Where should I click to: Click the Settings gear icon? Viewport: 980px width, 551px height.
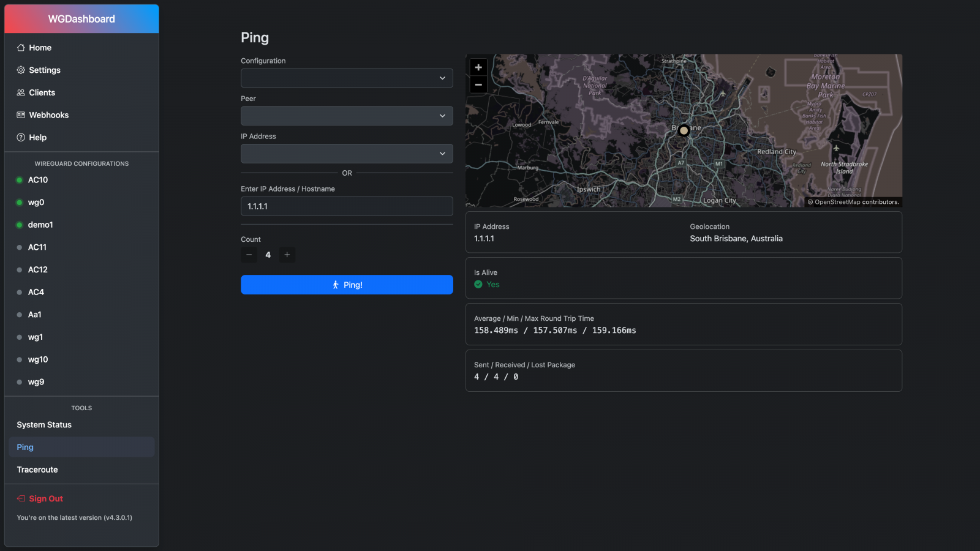[x=21, y=70]
